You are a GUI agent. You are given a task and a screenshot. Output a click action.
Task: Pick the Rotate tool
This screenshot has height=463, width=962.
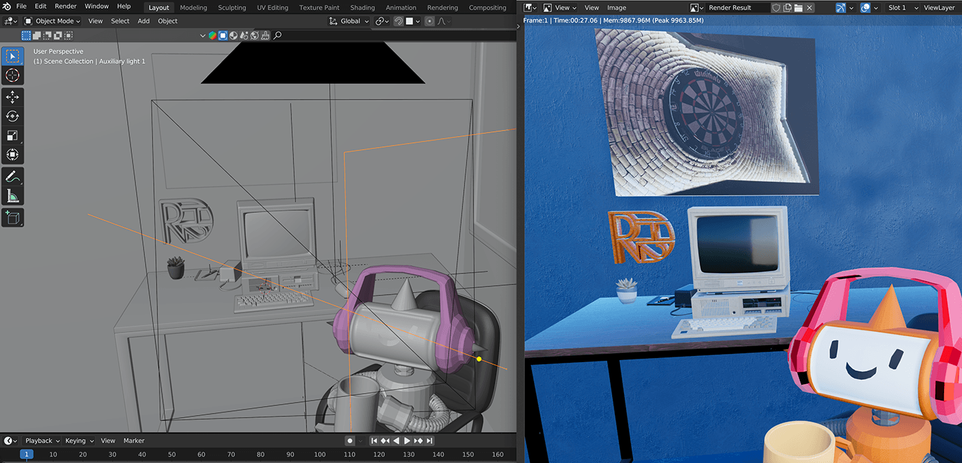point(12,116)
